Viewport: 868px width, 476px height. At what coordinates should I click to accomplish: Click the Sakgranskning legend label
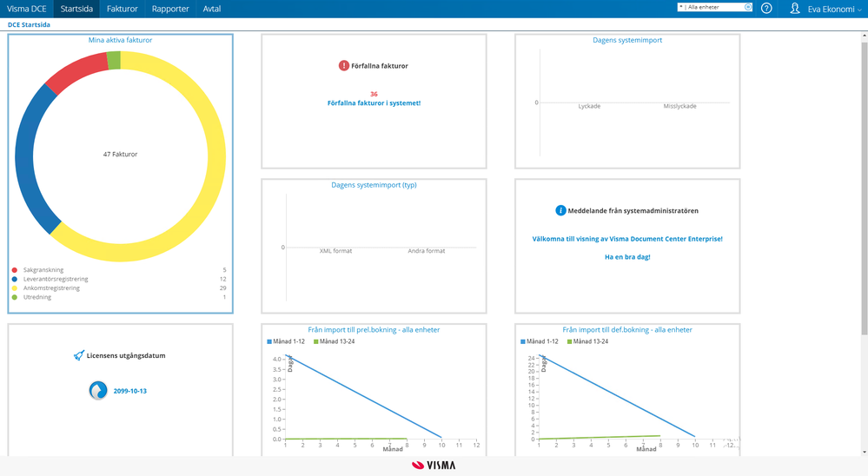43,270
